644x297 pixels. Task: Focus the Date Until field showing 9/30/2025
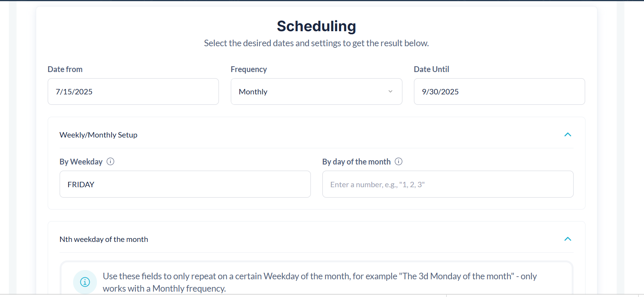coord(499,92)
